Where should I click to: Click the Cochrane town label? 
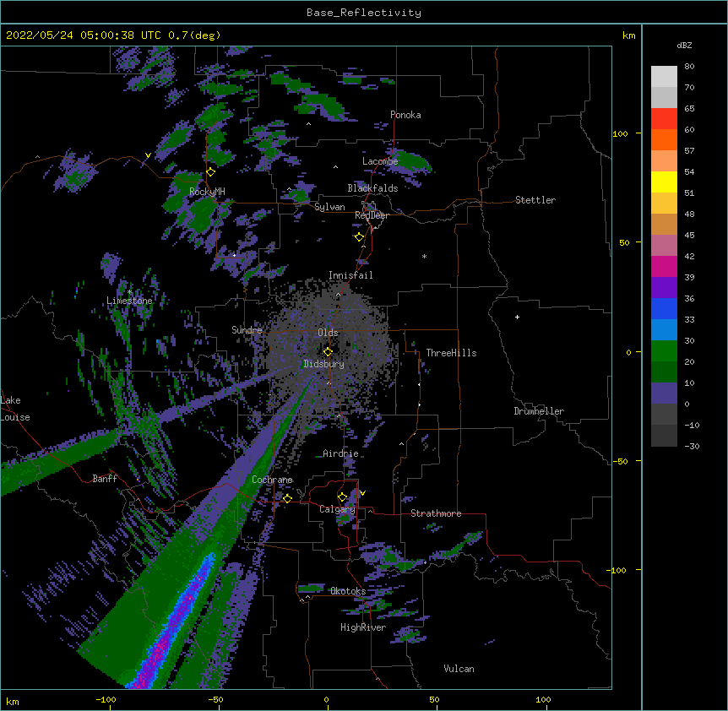272,480
